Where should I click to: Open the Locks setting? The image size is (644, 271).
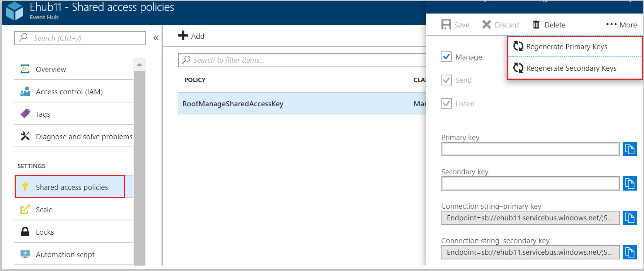73,232
